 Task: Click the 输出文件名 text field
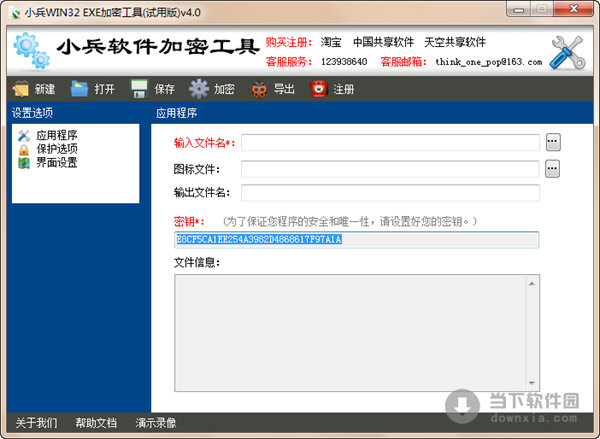tap(390, 193)
